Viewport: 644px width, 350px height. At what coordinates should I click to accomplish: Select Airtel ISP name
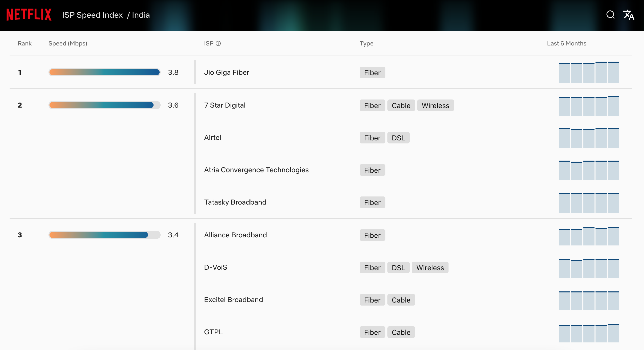(x=212, y=138)
